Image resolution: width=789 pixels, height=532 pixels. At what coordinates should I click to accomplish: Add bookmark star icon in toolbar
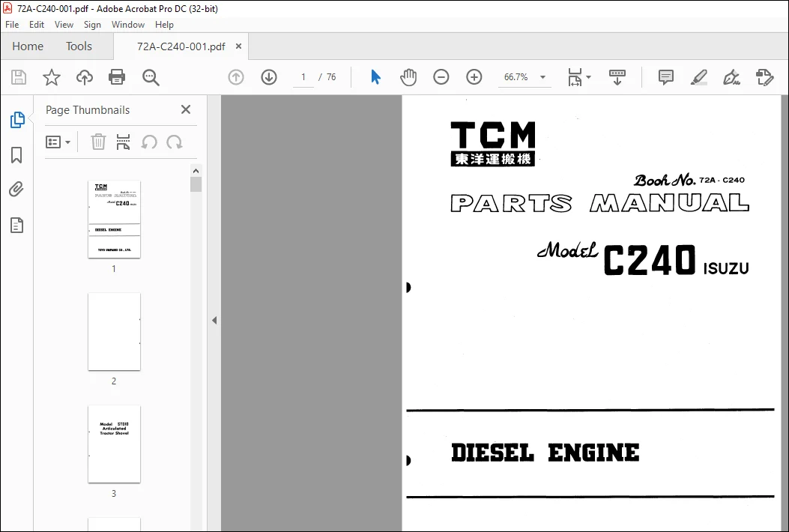[x=51, y=77]
